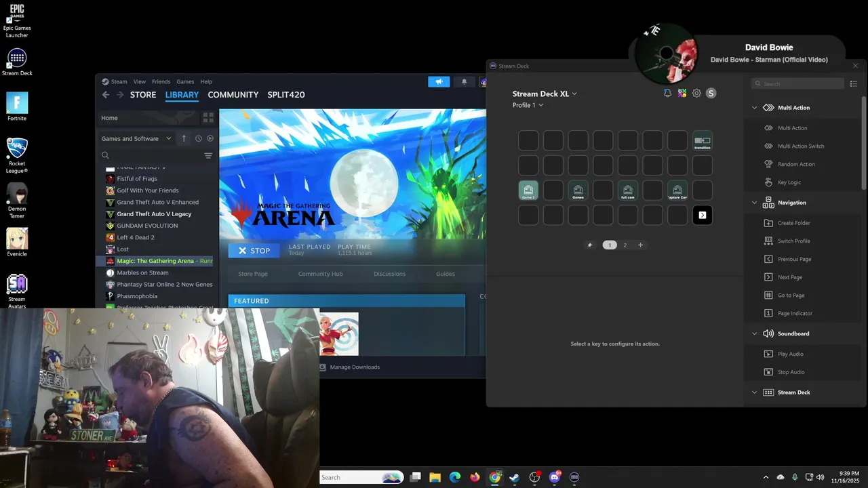This screenshot has height=488, width=868.
Task: Open Steam library advanced filters icon
Action: coord(208,156)
